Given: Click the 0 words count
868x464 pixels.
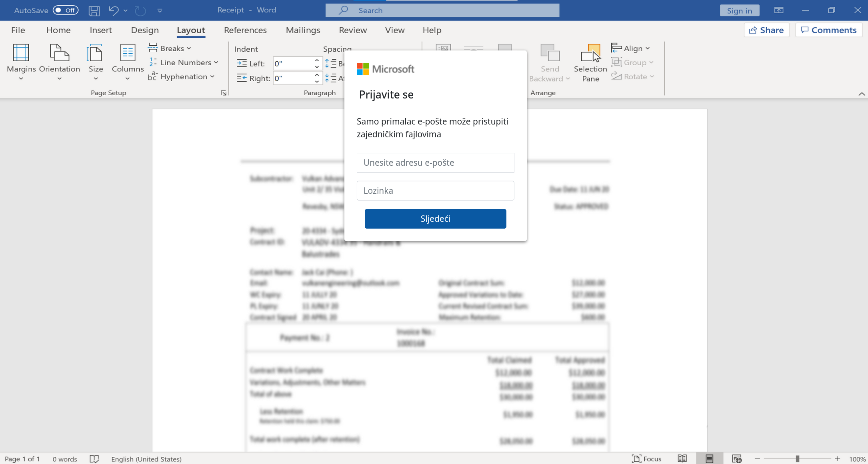Looking at the screenshot, I should (65, 459).
